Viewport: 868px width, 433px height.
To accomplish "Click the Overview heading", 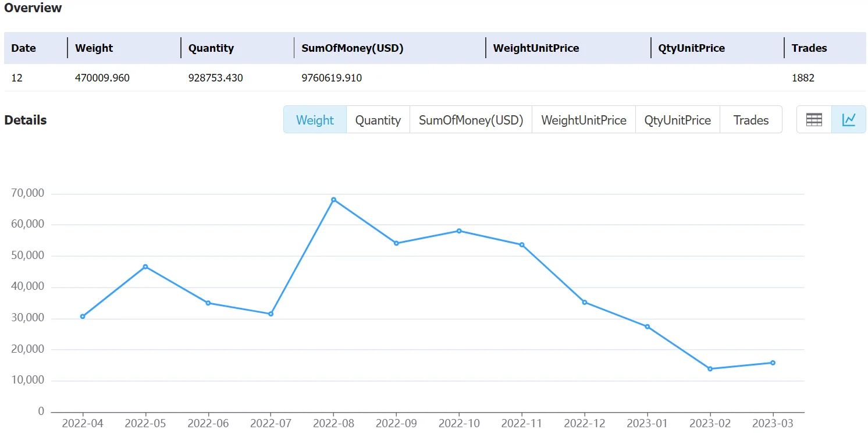I will point(33,8).
